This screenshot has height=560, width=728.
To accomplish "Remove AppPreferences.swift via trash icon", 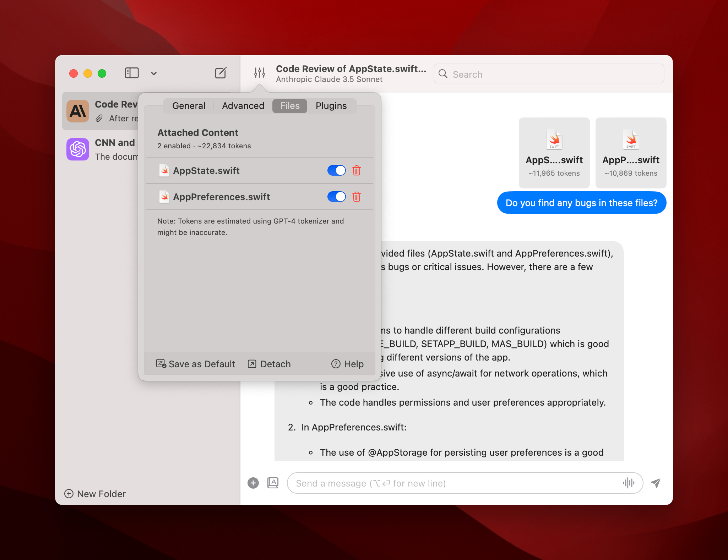I will pos(357,197).
